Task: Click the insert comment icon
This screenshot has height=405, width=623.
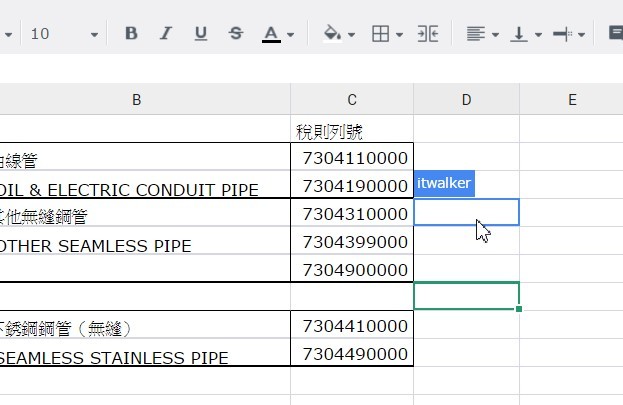Action: click(615, 33)
